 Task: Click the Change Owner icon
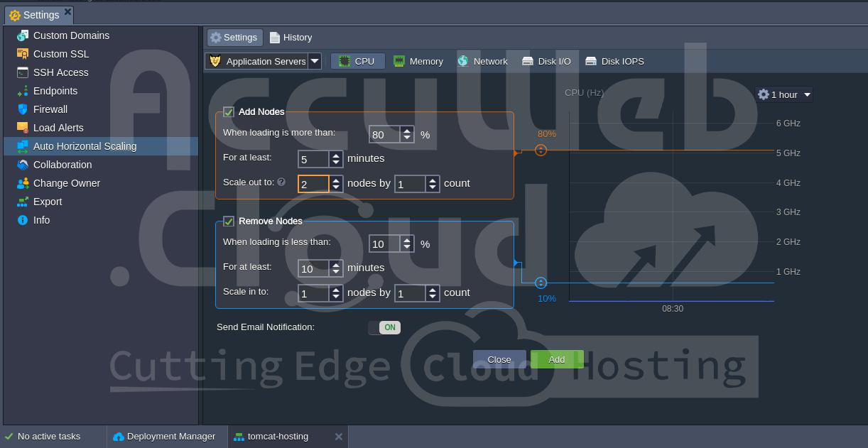click(x=22, y=183)
